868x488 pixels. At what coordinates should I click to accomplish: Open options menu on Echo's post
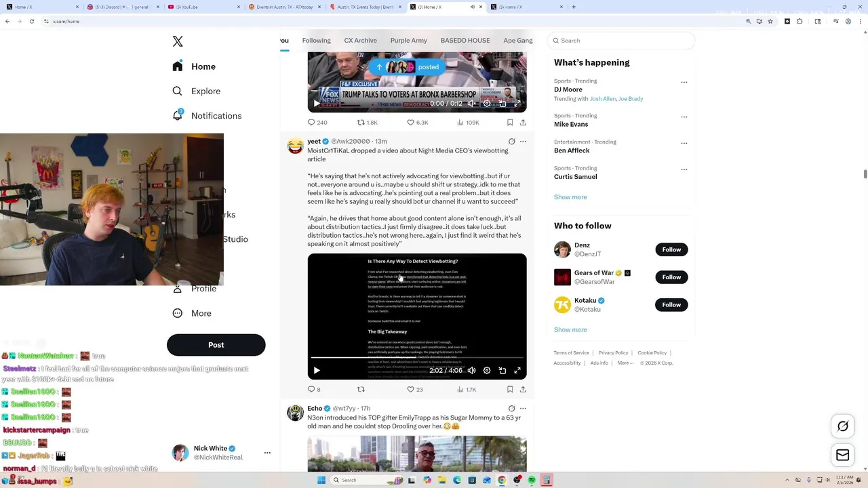click(523, 409)
